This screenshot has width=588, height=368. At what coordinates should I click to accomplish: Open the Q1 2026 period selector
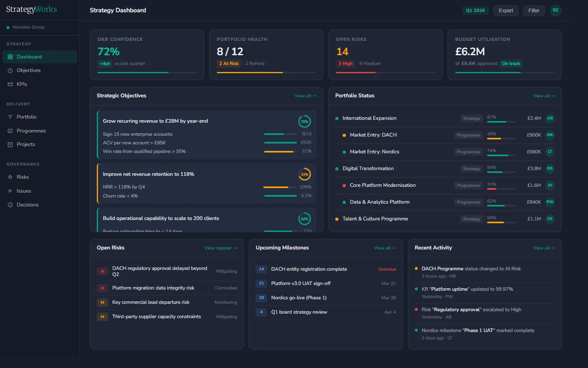(x=475, y=11)
